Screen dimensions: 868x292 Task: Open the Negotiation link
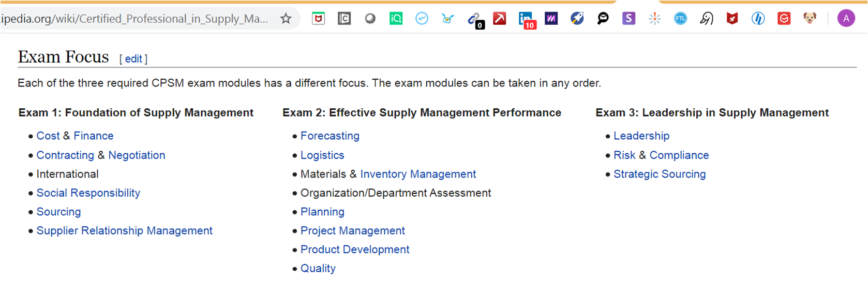pyautogui.click(x=137, y=155)
